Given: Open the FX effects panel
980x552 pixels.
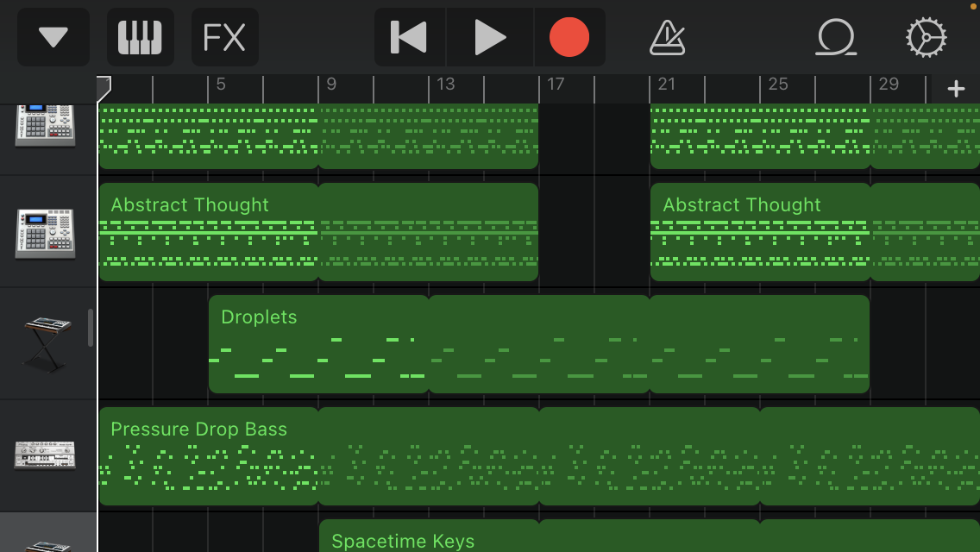Looking at the screenshot, I should click(224, 37).
